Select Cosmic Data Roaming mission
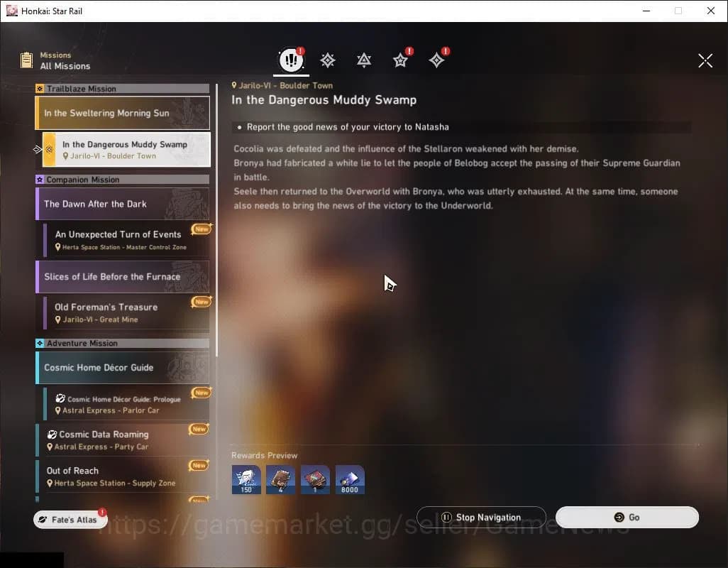 (123, 439)
